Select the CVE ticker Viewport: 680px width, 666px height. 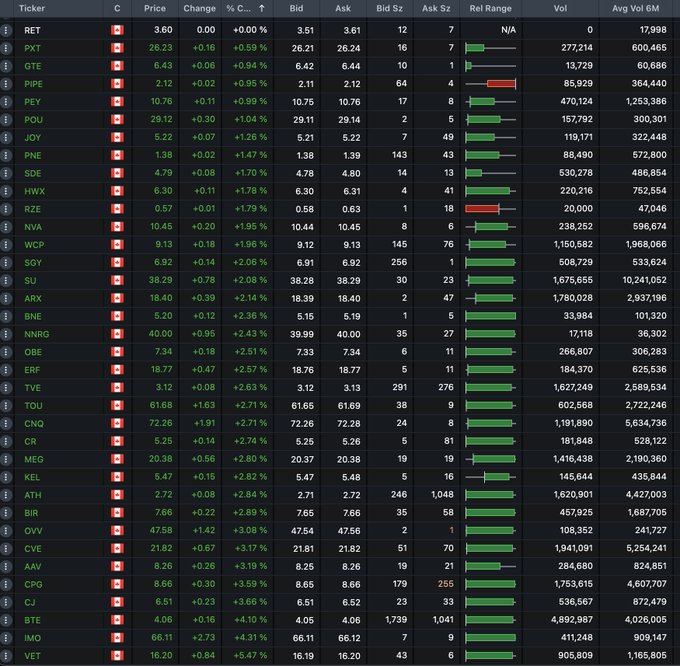coord(33,548)
